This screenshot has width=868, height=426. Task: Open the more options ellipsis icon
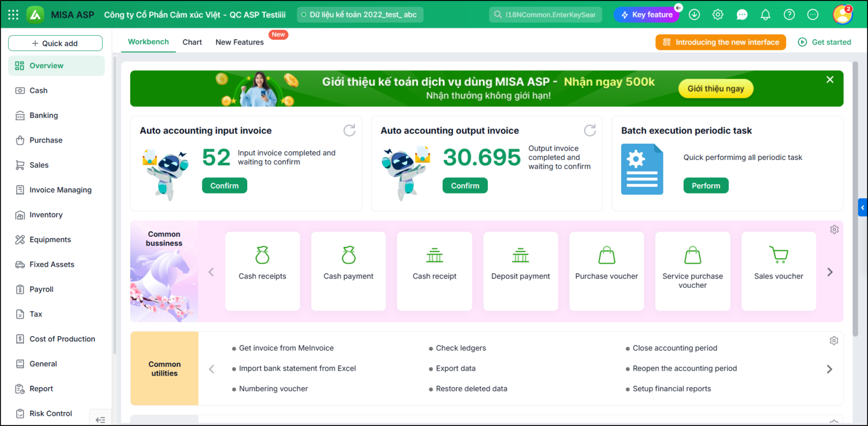[813, 15]
